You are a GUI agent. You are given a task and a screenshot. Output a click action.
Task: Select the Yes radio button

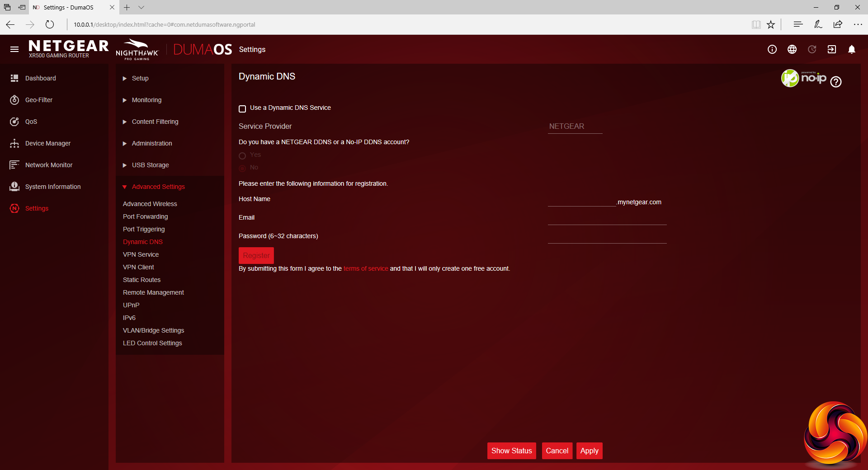point(242,156)
